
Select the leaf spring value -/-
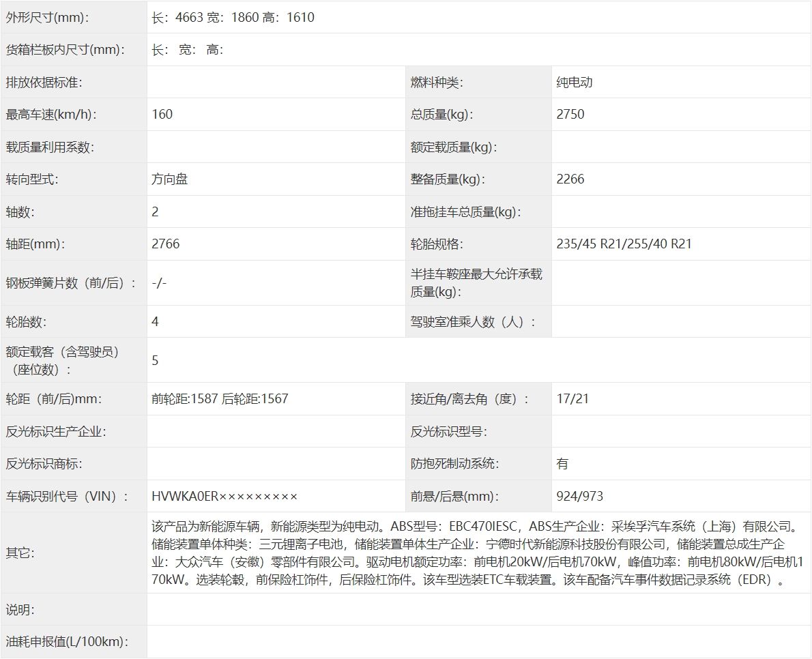(x=159, y=282)
